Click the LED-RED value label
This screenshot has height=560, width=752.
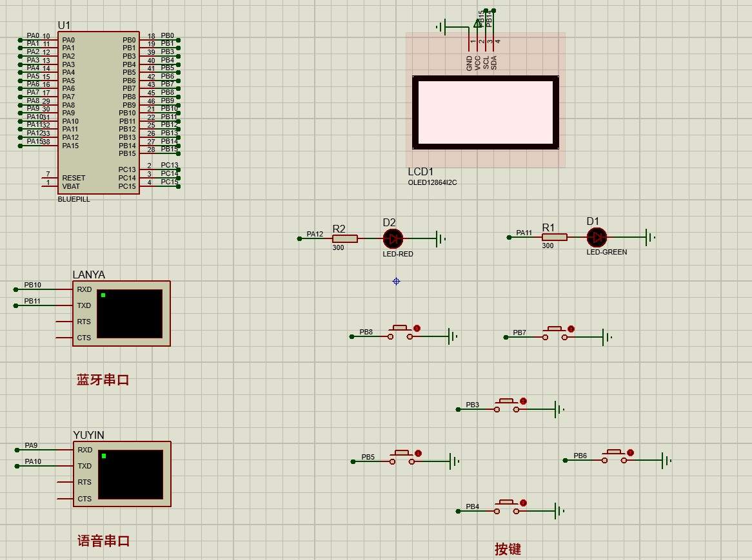[x=397, y=254]
